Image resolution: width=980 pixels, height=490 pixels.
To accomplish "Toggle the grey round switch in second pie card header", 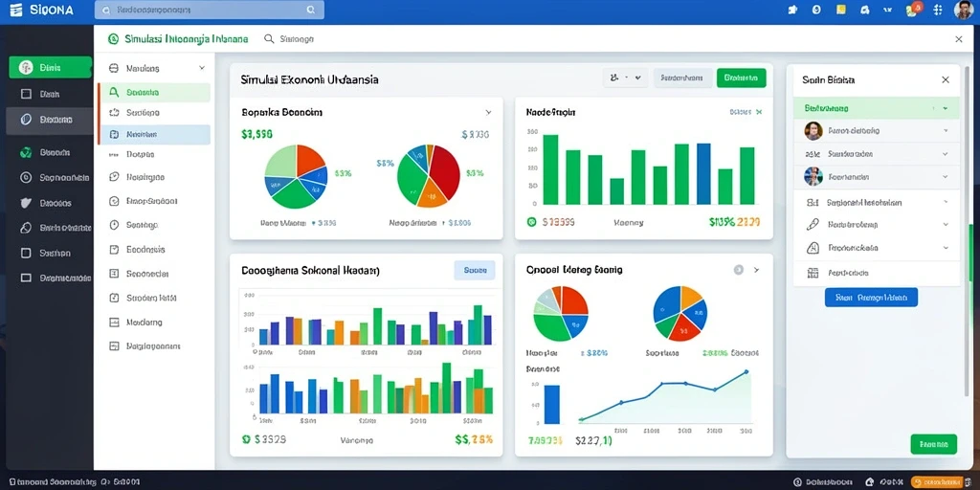I will click(x=738, y=270).
